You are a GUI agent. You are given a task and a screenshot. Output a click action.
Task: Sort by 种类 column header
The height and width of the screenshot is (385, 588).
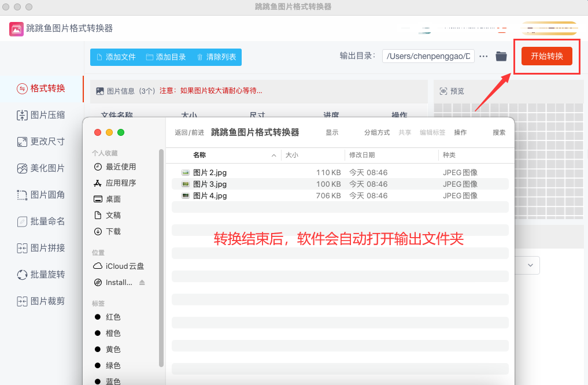[449, 155]
